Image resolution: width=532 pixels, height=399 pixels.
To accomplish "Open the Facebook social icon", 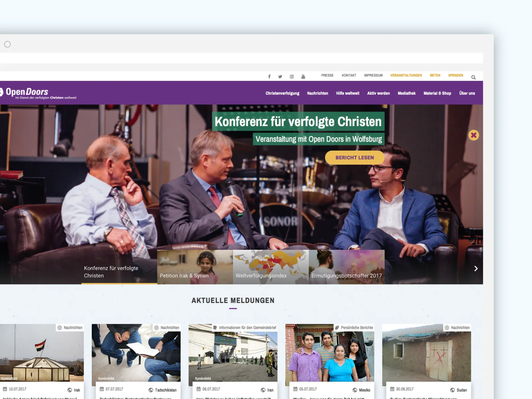I will coord(269,77).
